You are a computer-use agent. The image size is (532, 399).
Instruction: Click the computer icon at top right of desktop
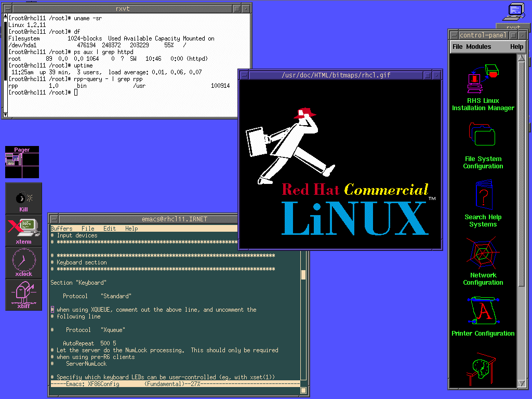pos(514,12)
